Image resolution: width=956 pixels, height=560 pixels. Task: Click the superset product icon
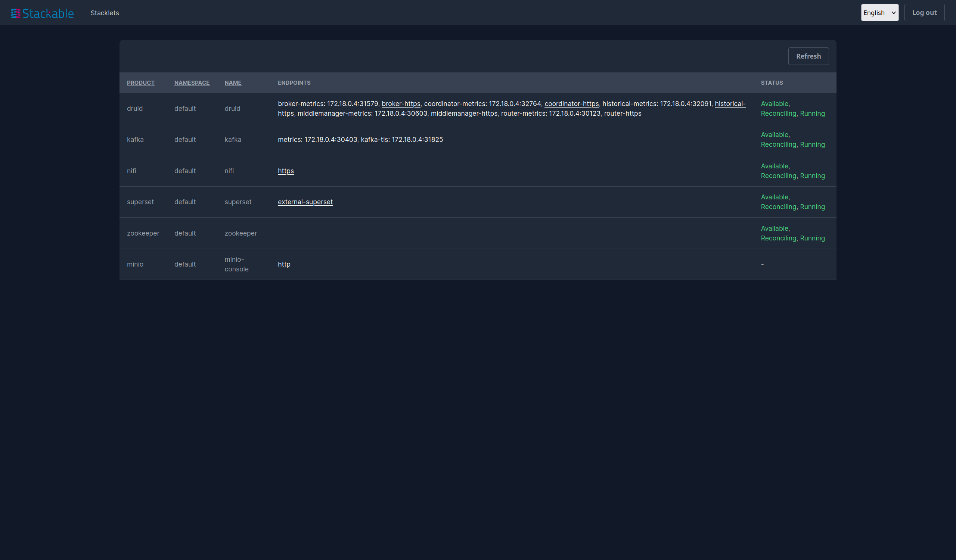(x=141, y=202)
